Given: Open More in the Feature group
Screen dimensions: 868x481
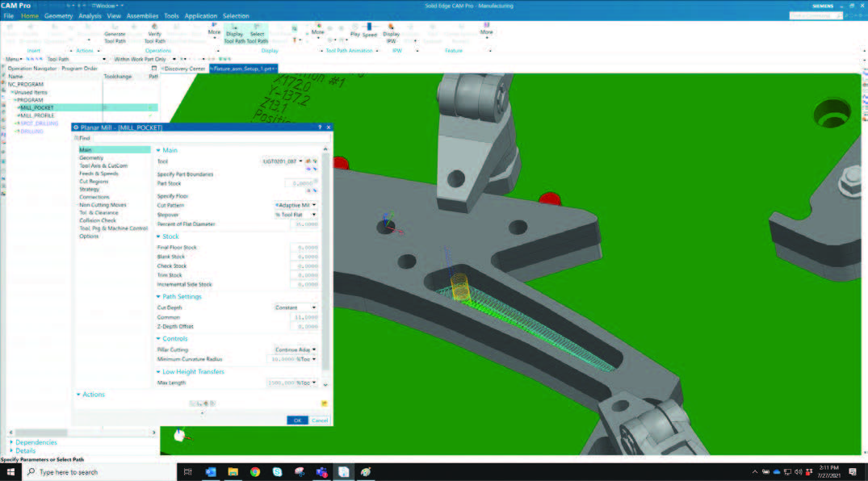Looking at the screenshot, I should (x=487, y=29).
